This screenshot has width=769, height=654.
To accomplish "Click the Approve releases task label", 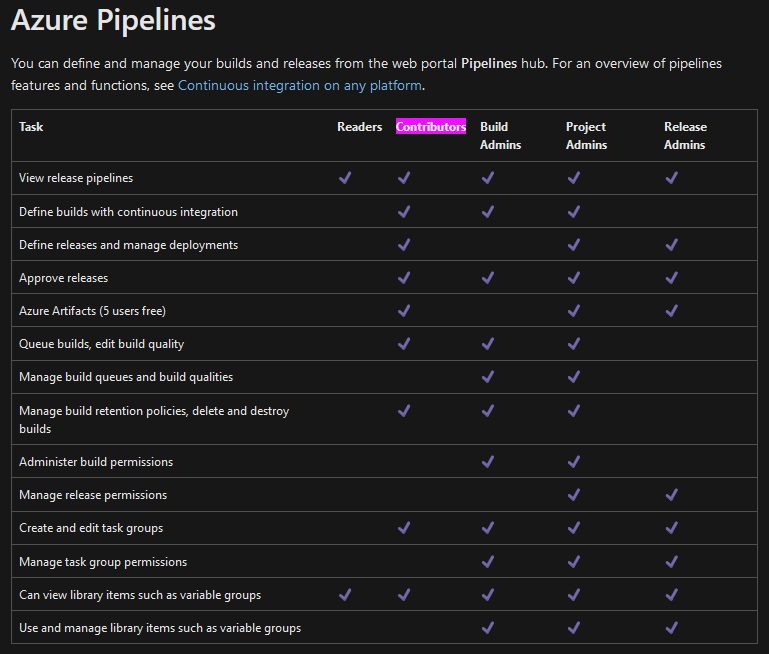I will click(x=63, y=278).
